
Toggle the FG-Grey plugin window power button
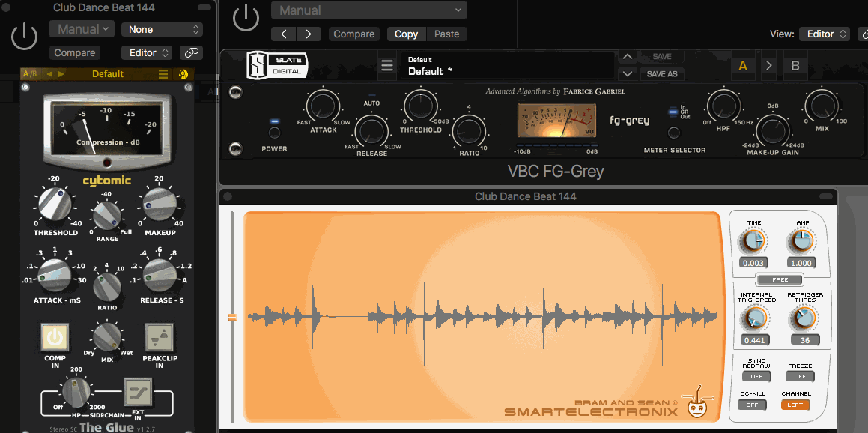pos(246,18)
